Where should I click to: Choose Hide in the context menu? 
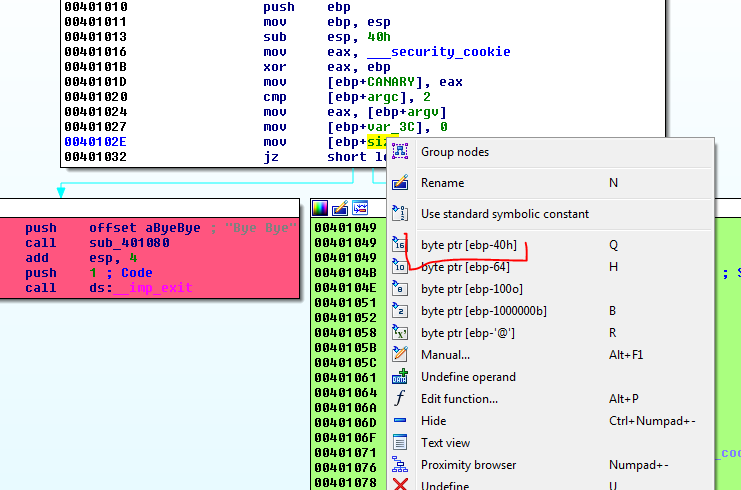(434, 421)
